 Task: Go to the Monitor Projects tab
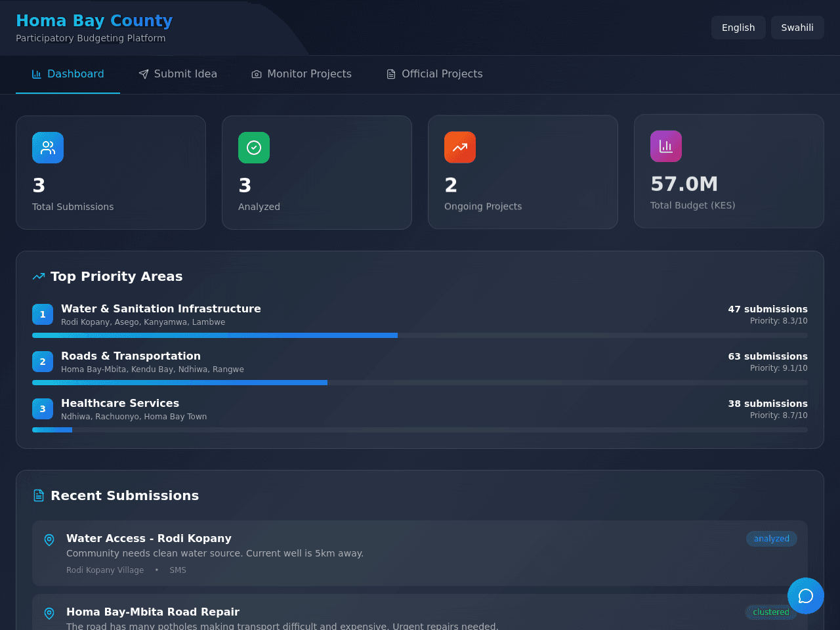tap(302, 74)
